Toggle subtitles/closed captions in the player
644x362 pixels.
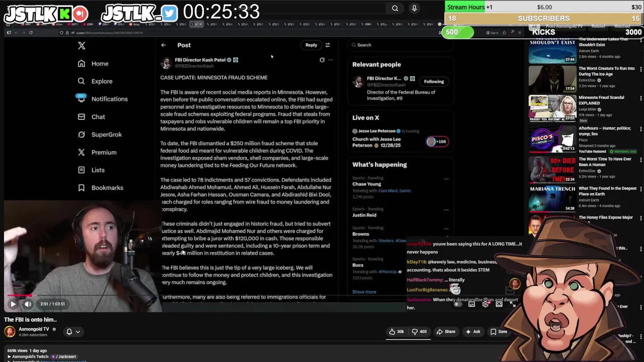pyautogui.click(x=471, y=304)
